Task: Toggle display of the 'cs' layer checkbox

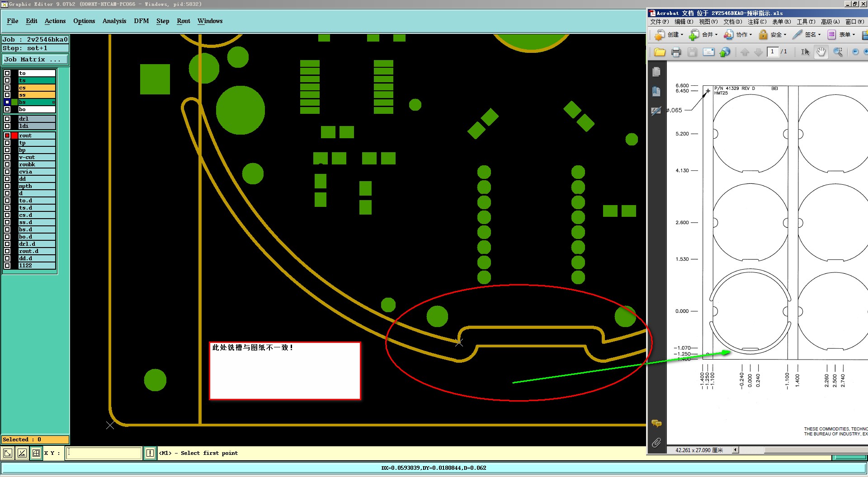Action: click(7, 88)
